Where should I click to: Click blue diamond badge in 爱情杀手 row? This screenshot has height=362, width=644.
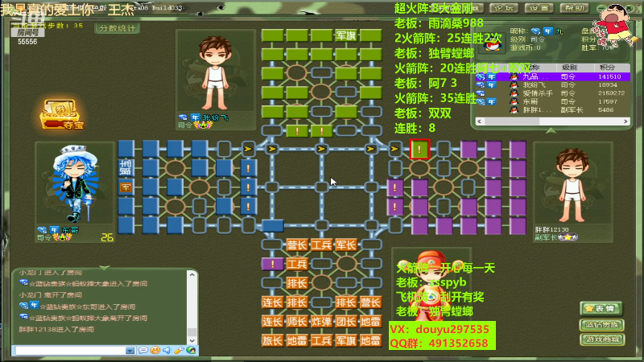(481, 93)
